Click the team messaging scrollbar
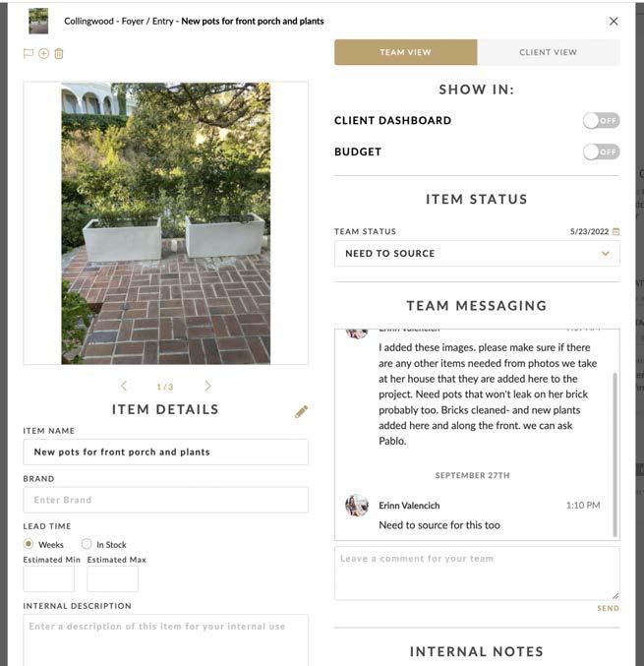This screenshot has height=666, width=644. (615, 454)
